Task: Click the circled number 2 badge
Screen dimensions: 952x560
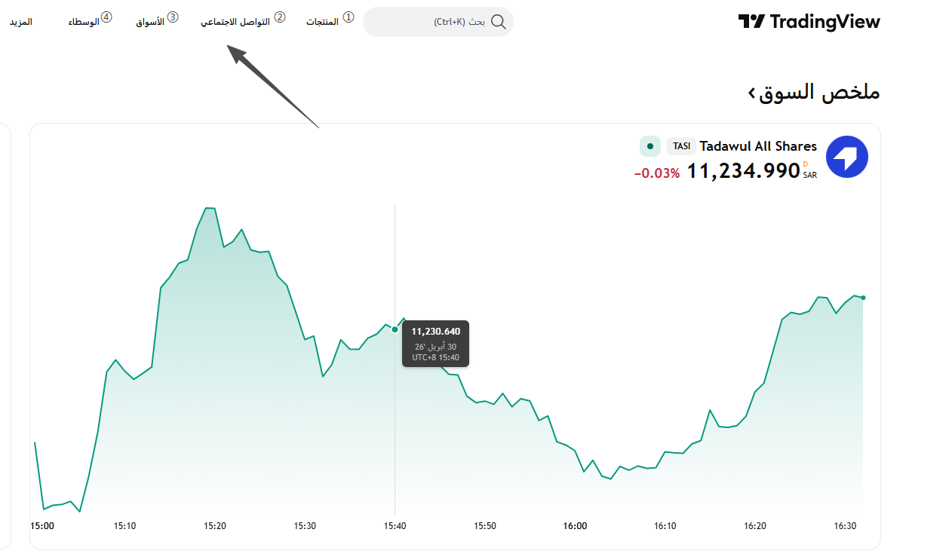Action: point(280,17)
